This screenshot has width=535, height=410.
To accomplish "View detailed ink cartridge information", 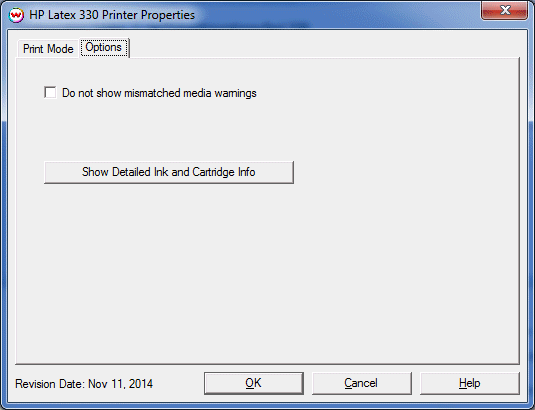I will click(x=169, y=172).
